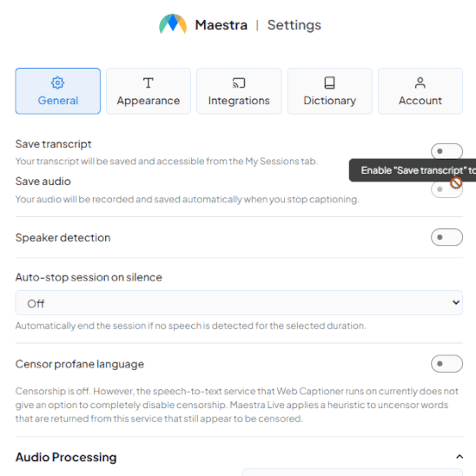Click the Dictionary book icon
476x476 pixels.
[x=329, y=83]
